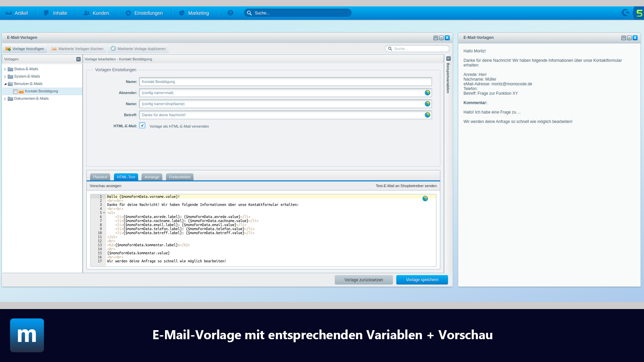The image size is (644, 362).
Task: Expand the Status-E-Mails folder
Action: (x=5, y=69)
